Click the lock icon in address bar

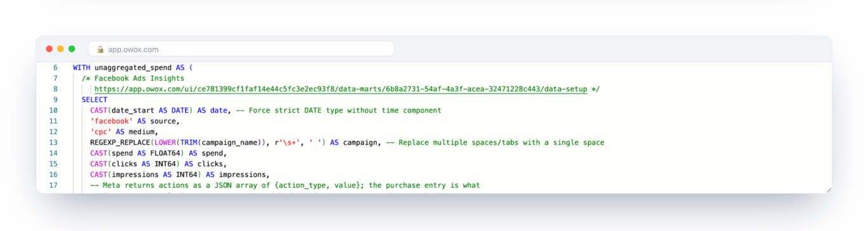pos(100,49)
